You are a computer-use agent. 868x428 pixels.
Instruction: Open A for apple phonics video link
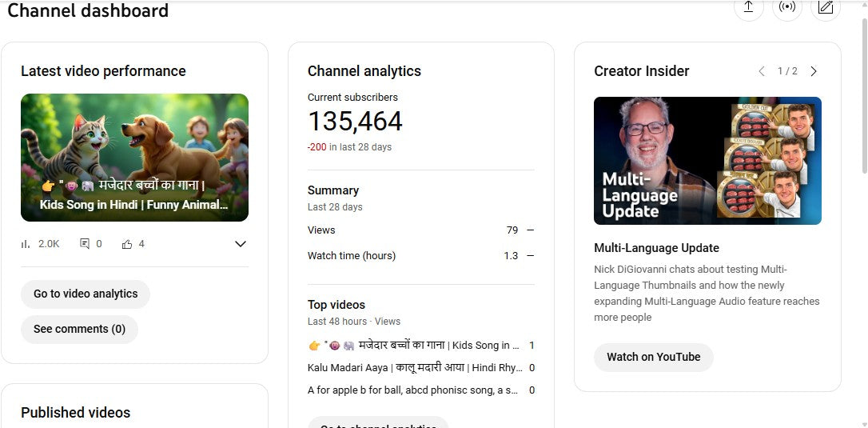click(x=412, y=390)
